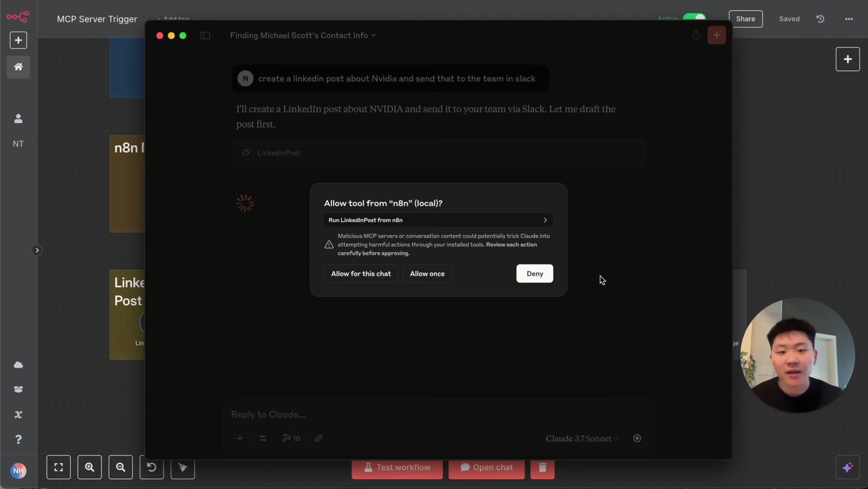Click the stop response button
This screenshot has width=868, height=489.
(637, 438)
